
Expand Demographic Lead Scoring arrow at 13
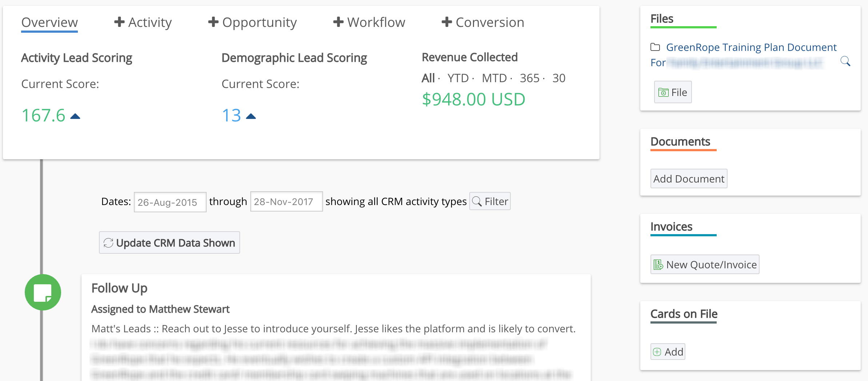coord(251,116)
